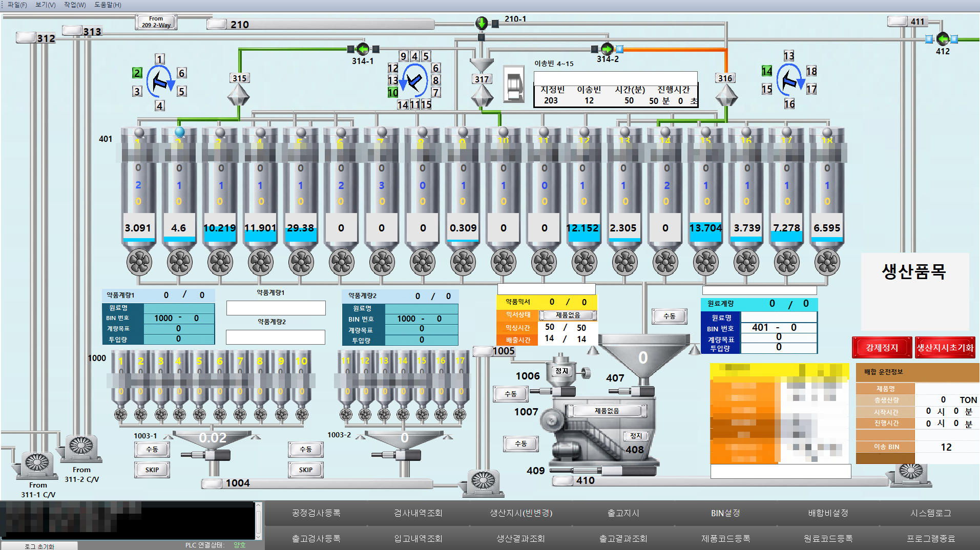980x550 pixels.
Task: Open the BIN설정 screen
Action: coord(725,513)
